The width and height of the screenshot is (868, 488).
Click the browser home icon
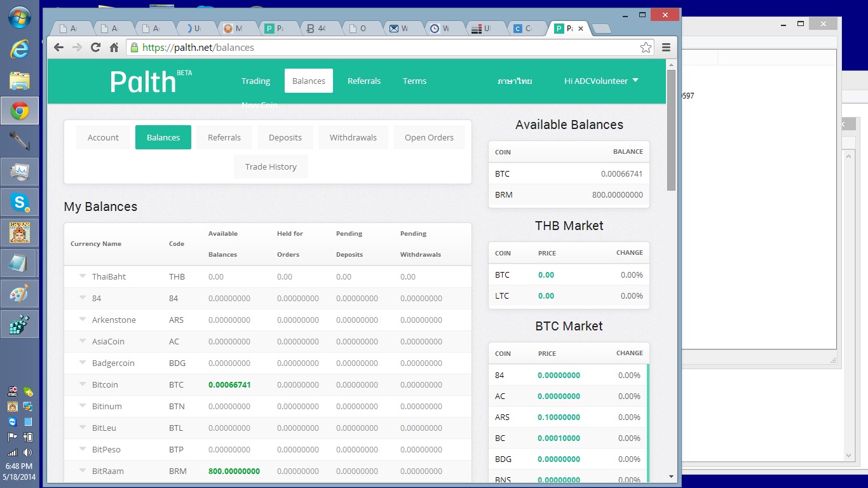(x=114, y=48)
